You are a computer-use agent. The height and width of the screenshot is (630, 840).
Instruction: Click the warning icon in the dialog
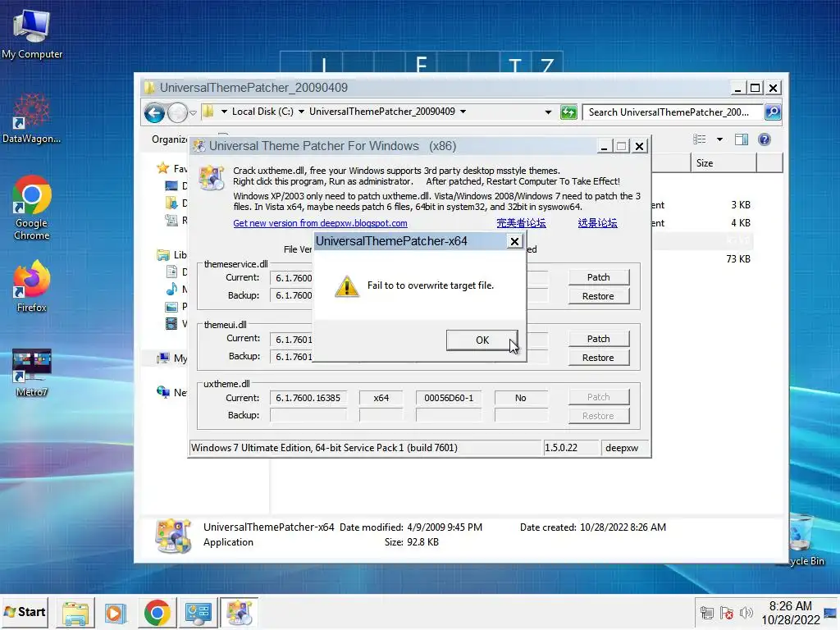(347, 286)
